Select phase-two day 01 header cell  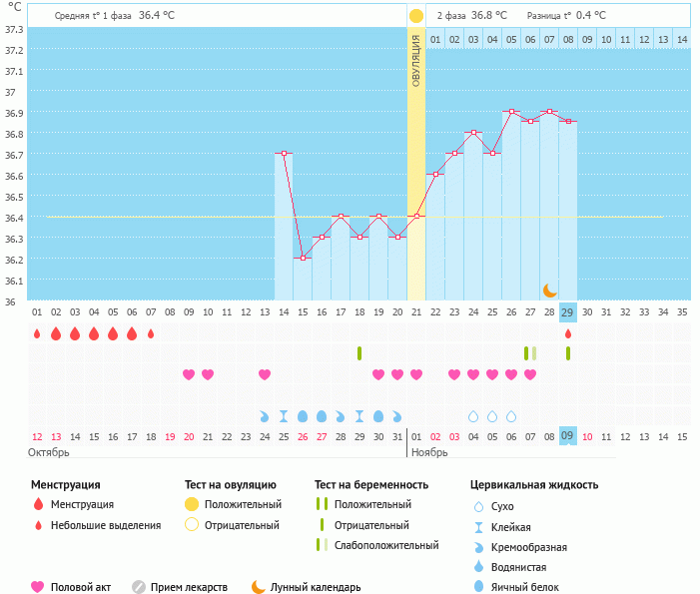click(x=435, y=39)
